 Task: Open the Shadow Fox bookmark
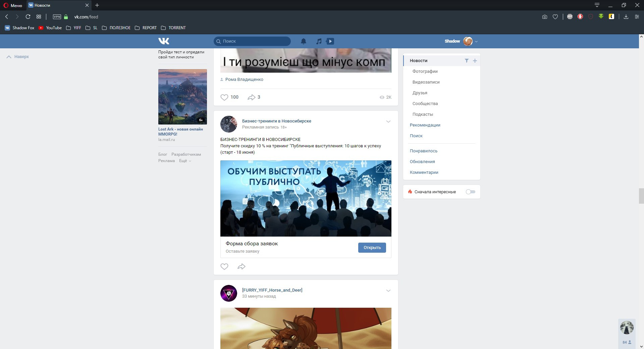click(20, 28)
